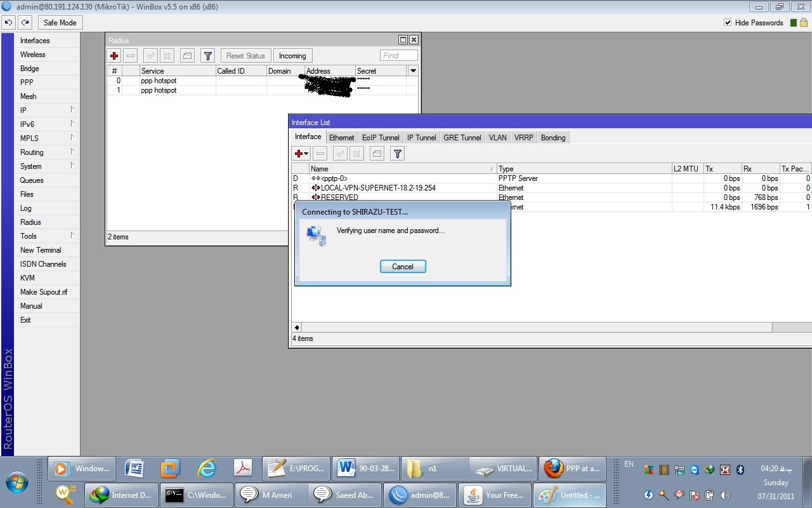Click Make Supout.rif in sidebar

[x=46, y=291]
